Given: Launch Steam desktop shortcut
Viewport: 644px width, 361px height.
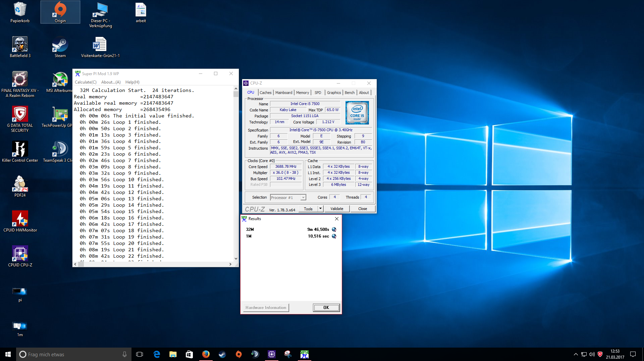Looking at the screenshot, I should [60, 47].
